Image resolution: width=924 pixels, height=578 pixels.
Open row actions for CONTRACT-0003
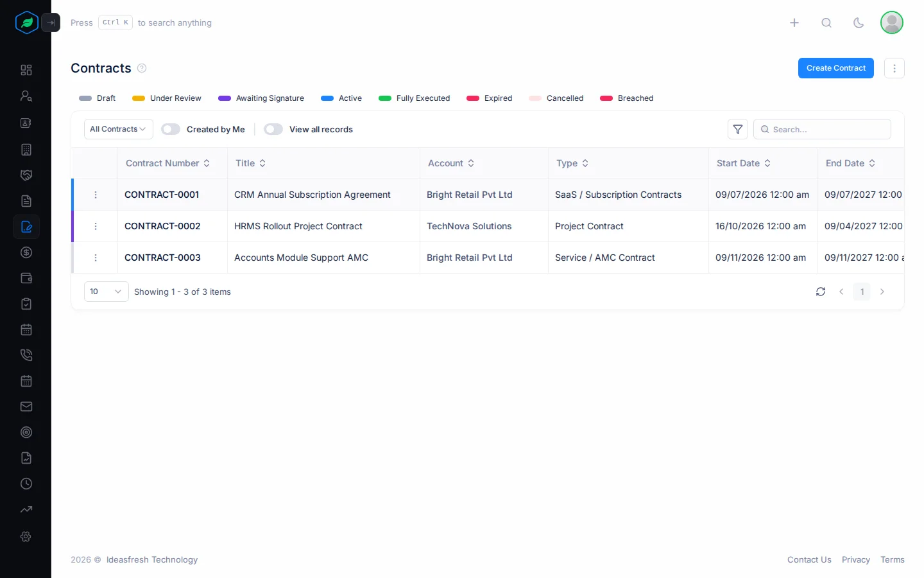click(96, 258)
